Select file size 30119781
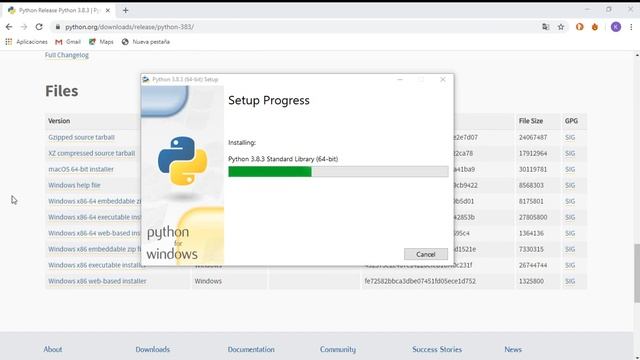Screen dimensions: 640x360 coord(533,169)
